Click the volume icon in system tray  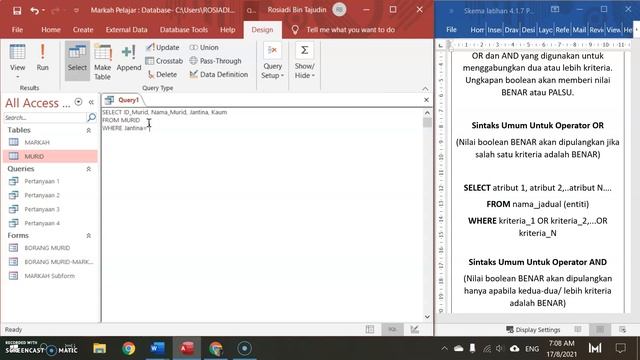click(500, 349)
